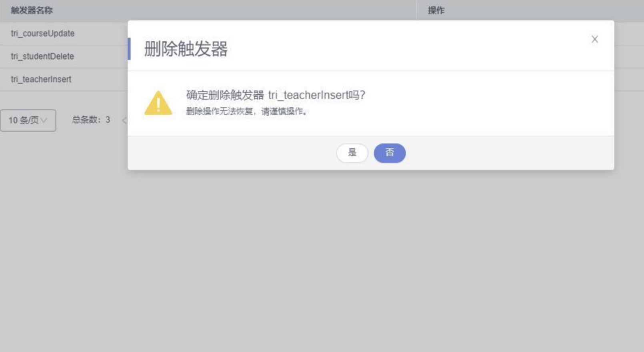Click the yellow warning triangle icon
This screenshot has width=644, height=352.
[x=158, y=103]
